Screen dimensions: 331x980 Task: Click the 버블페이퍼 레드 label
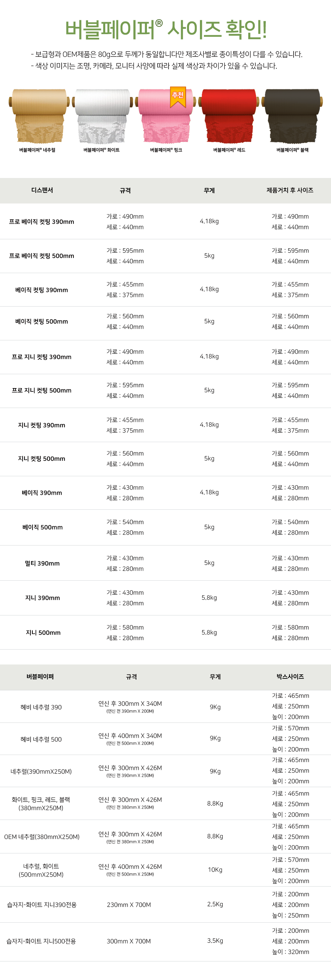click(229, 150)
